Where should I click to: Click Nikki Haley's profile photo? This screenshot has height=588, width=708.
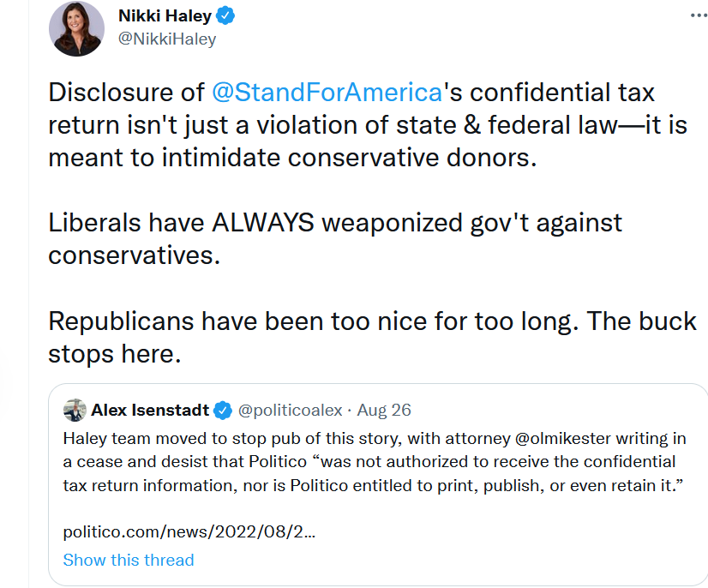[x=77, y=28]
